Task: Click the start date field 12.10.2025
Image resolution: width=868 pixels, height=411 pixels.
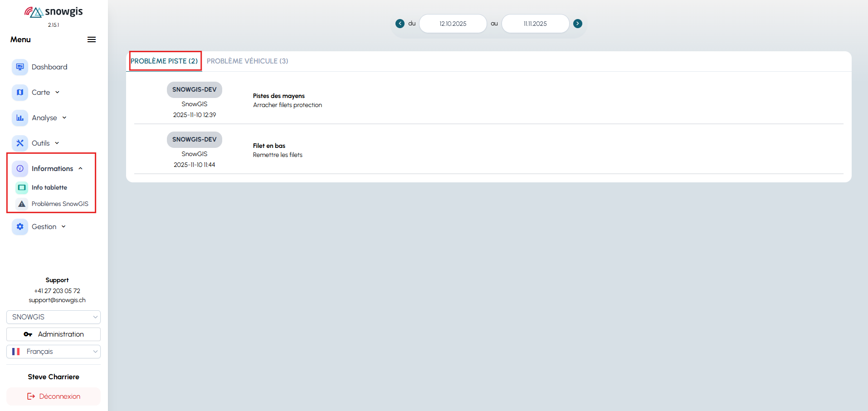Action: [453, 24]
